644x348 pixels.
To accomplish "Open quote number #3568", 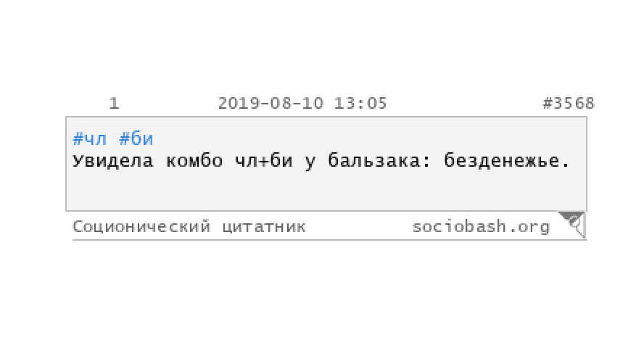I will 569,103.
